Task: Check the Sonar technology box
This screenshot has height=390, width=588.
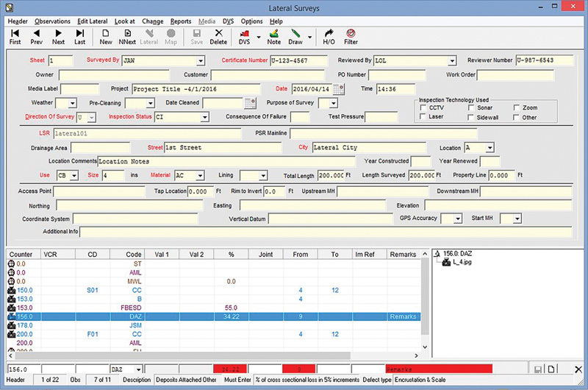Action: [x=470, y=107]
